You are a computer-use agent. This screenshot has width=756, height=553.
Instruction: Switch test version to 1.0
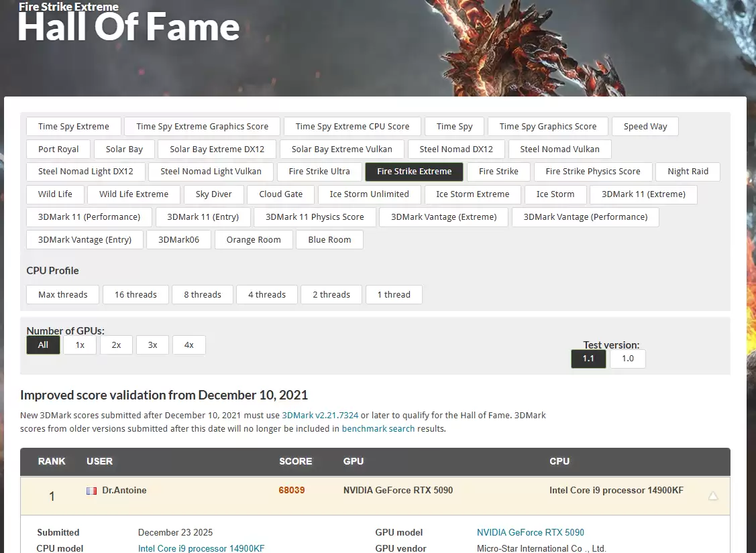tap(627, 359)
